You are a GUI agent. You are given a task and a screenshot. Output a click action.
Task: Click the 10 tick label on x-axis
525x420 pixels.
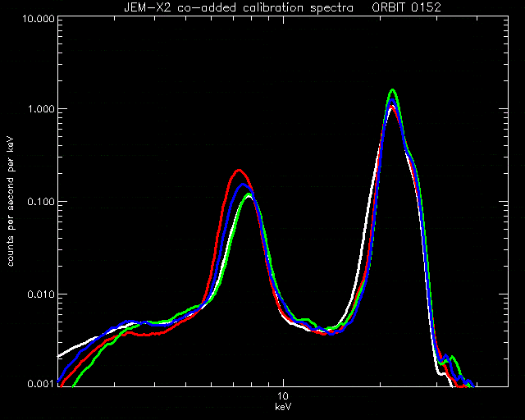[x=283, y=396]
